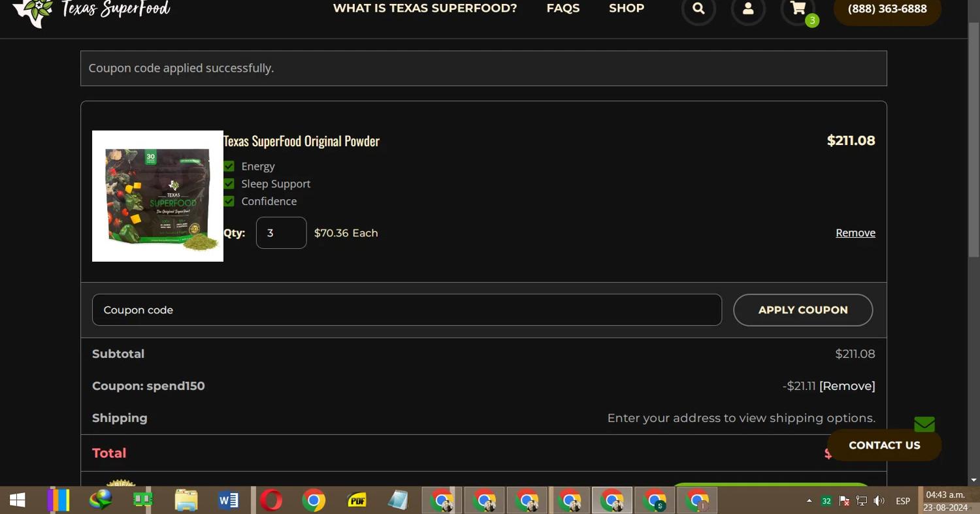Click the green 32 tray icon
Image resolution: width=980 pixels, height=514 pixels.
pyautogui.click(x=826, y=501)
